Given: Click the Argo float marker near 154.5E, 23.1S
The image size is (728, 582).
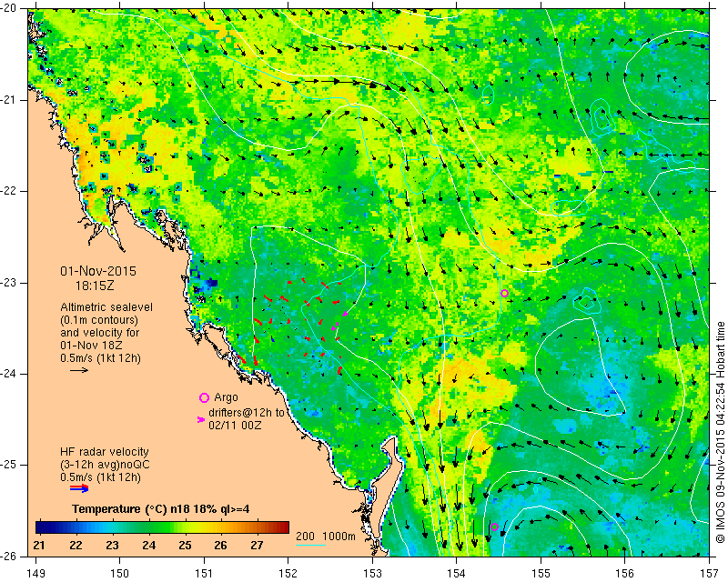Looking at the screenshot, I should pos(505,293).
